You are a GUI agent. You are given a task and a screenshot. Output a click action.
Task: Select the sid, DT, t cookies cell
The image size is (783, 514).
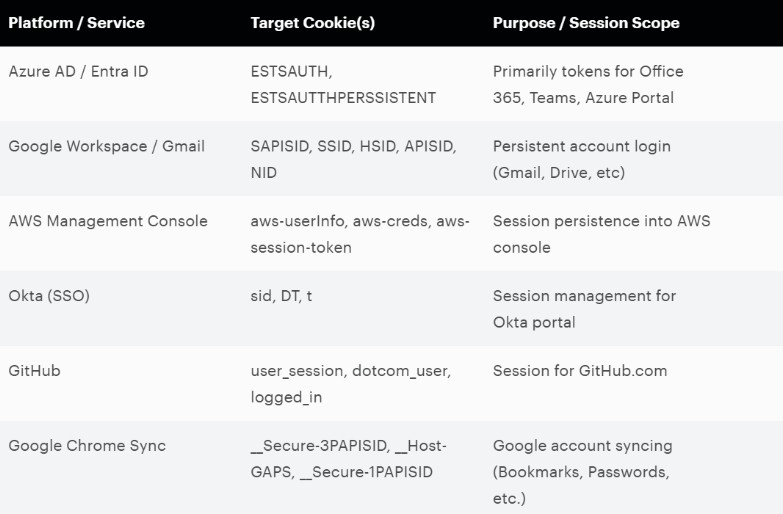pyautogui.click(x=281, y=296)
